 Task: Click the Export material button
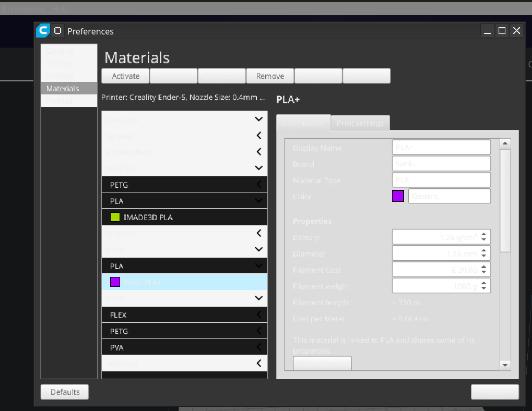tap(367, 76)
